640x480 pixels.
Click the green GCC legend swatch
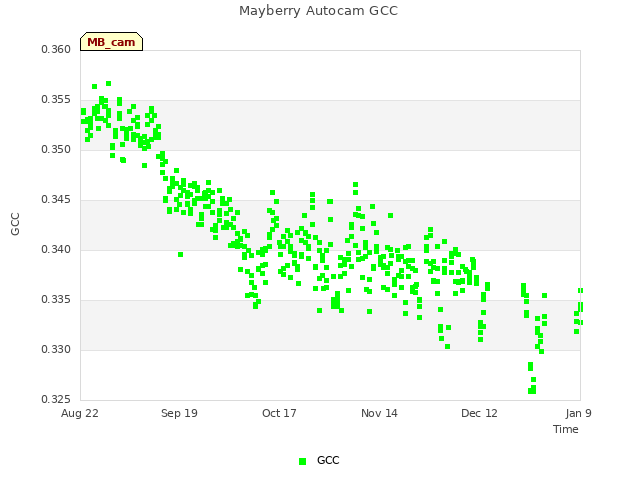302,461
